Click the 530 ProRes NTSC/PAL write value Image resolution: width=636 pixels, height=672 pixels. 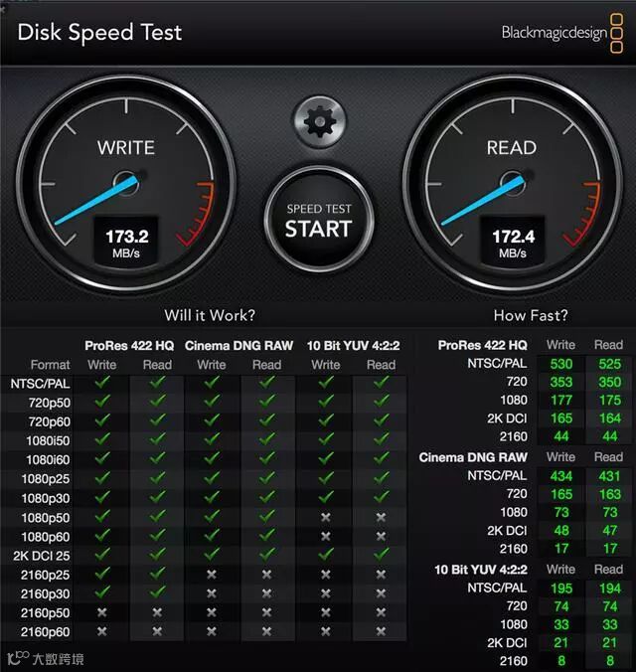click(x=561, y=364)
